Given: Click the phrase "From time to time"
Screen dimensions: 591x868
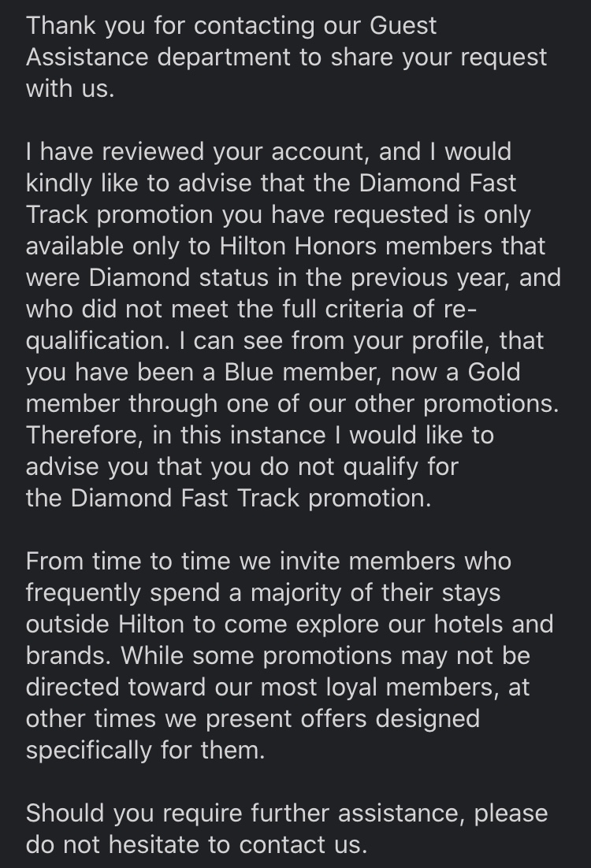Looking at the screenshot, I should (125, 561).
